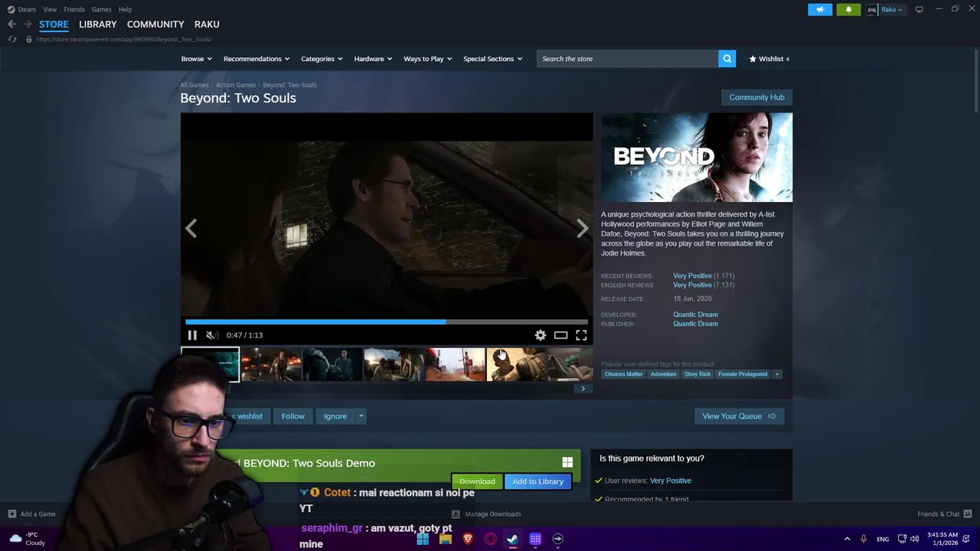The image size is (980, 551).
Task: Show next media with right chevron
Action: point(583,228)
